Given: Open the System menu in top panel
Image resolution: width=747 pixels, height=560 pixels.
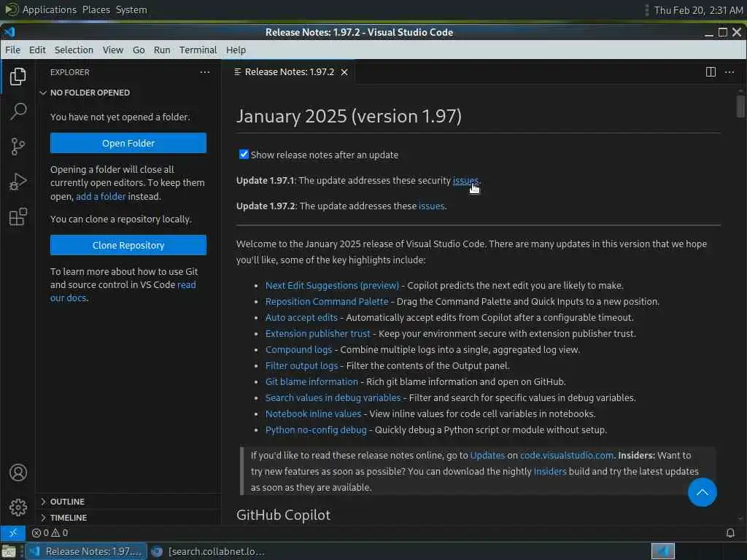Looking at the screenshot, I should [x=131, y=9].
